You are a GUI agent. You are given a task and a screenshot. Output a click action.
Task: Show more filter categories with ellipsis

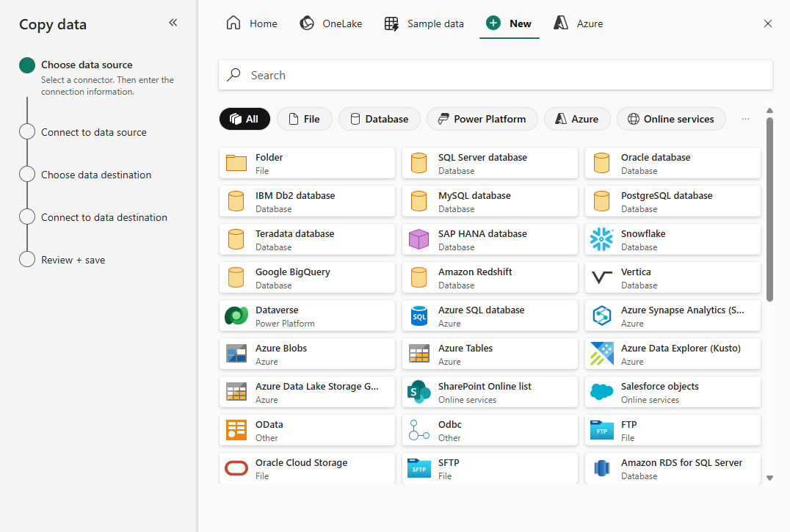tap(745, 120)
